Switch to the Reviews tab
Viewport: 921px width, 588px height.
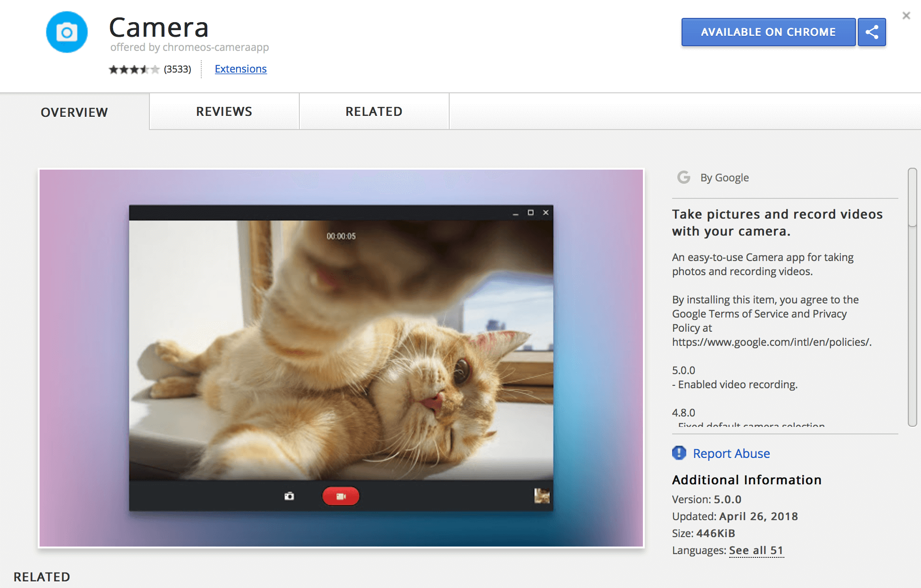click(224, 112)
